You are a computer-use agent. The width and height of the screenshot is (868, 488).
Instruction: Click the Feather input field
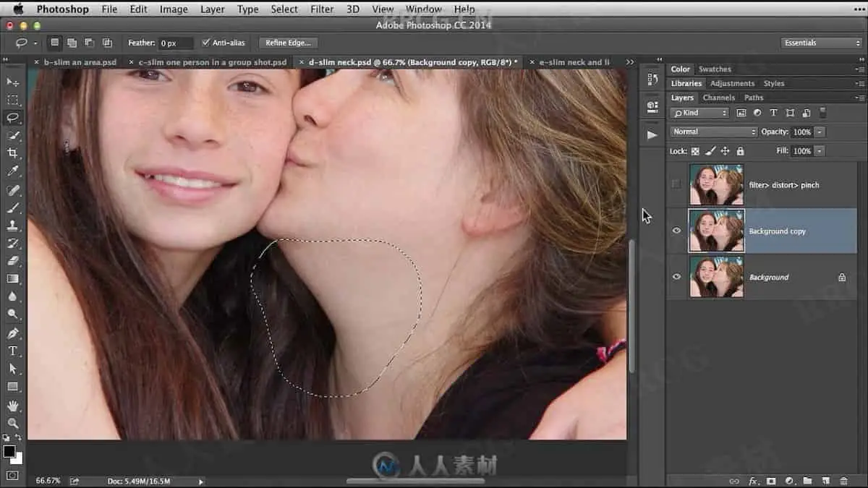click(x=176, y=43)
